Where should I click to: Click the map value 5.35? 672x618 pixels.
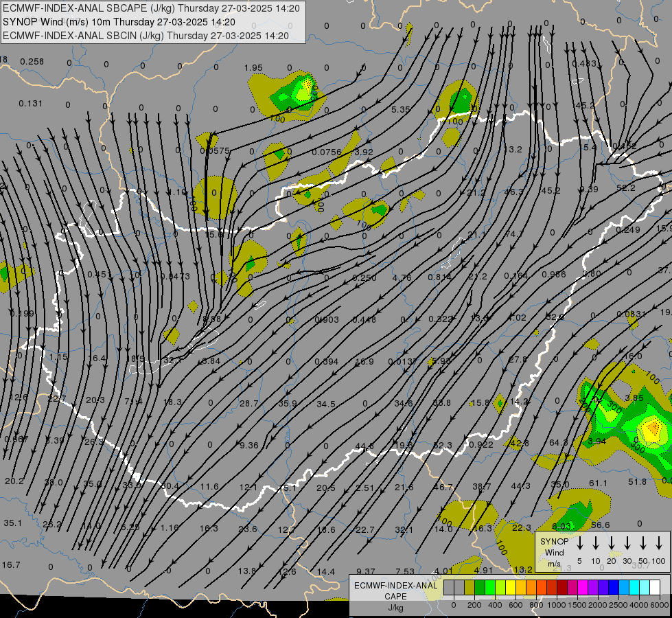pyautogui.click(x=401, y=109)
